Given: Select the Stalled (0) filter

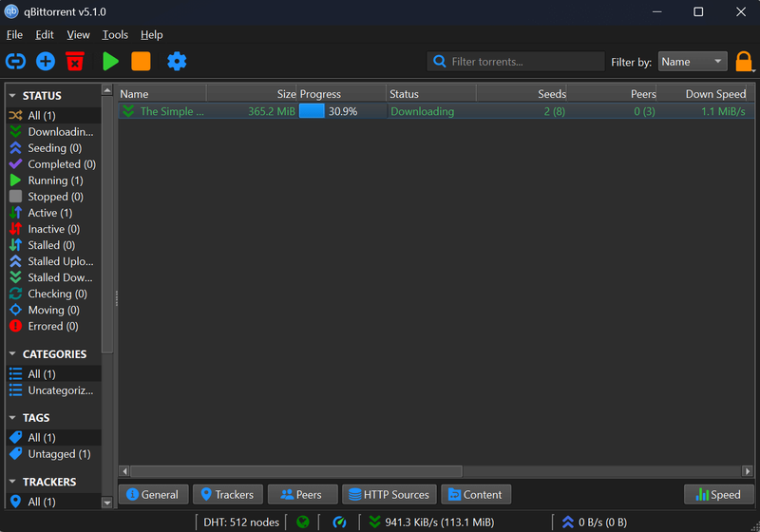Looking at the screenshot, I should pos(53,245).
